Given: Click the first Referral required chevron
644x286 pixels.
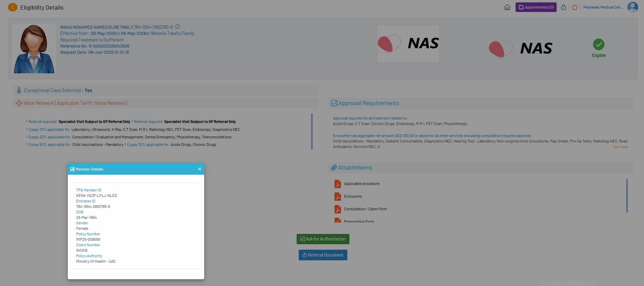Looking at the screenshot, I should [27, 121].
